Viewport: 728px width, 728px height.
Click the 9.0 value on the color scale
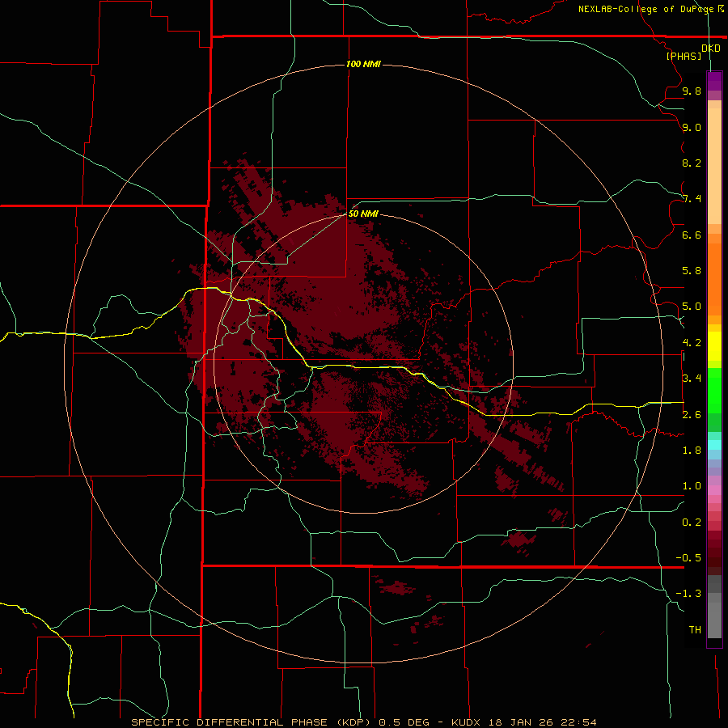[692, 127]
